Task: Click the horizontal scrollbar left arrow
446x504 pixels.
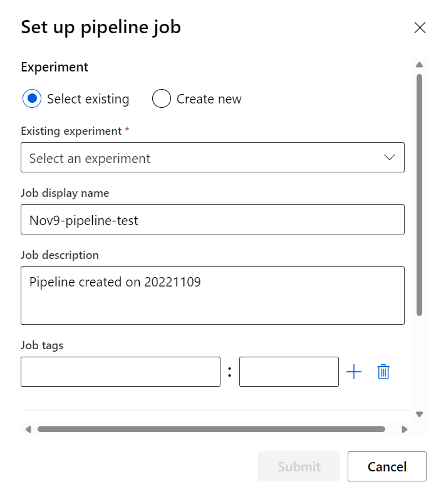Action: (x=28, y=429)
